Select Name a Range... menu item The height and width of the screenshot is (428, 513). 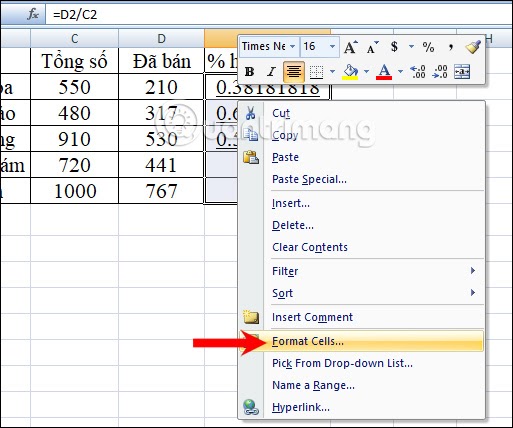click(361, 385)
